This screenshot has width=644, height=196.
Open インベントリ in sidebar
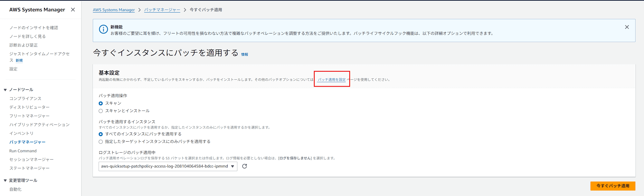pyautogui.click(x=21, y=133)
